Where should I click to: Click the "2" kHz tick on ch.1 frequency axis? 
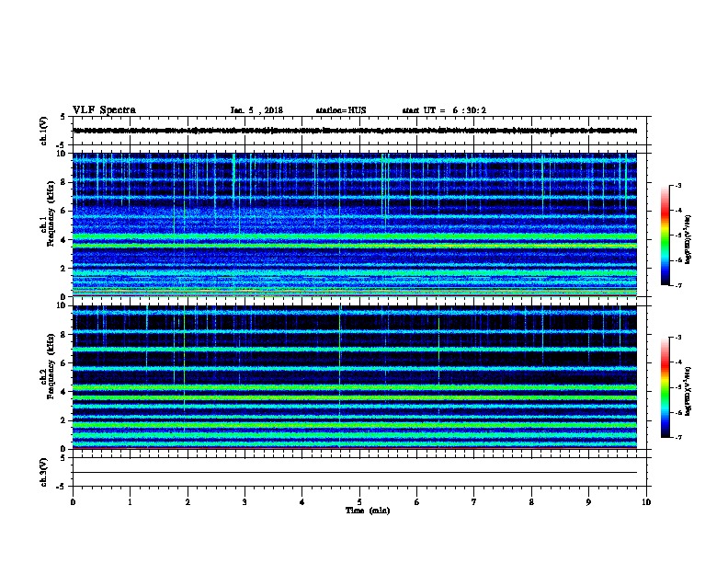click(64, 269)
